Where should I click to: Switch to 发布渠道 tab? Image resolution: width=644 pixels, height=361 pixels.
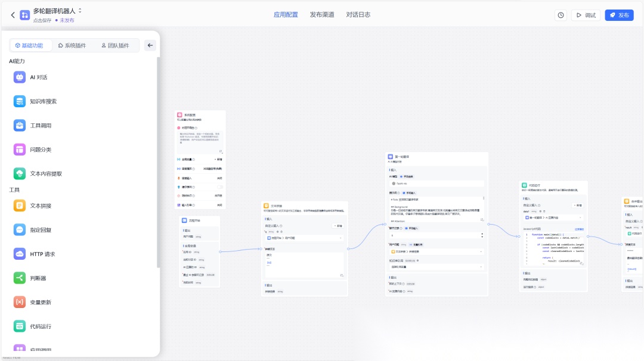[x=322, y=15]
